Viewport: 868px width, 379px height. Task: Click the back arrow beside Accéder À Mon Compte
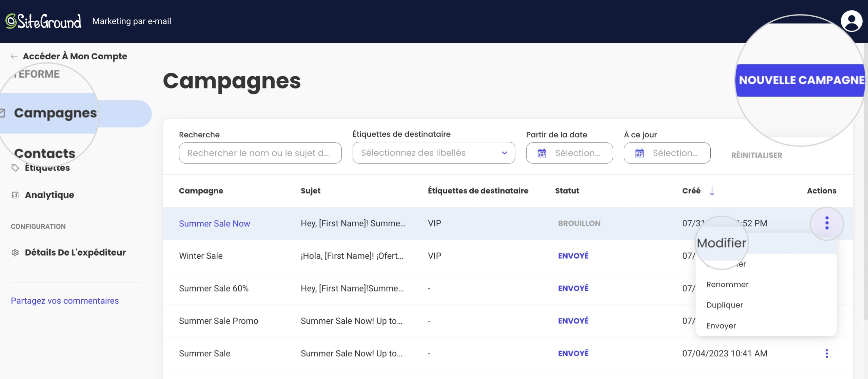point(14,56)
